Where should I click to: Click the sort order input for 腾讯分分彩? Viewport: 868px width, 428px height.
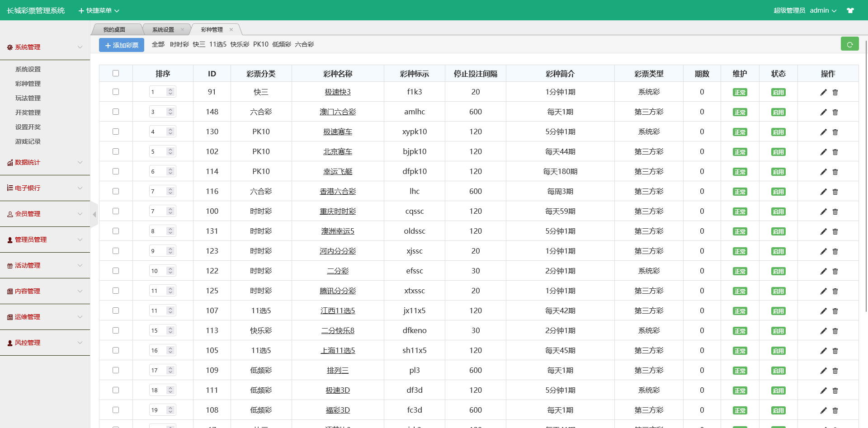[158, 291]
